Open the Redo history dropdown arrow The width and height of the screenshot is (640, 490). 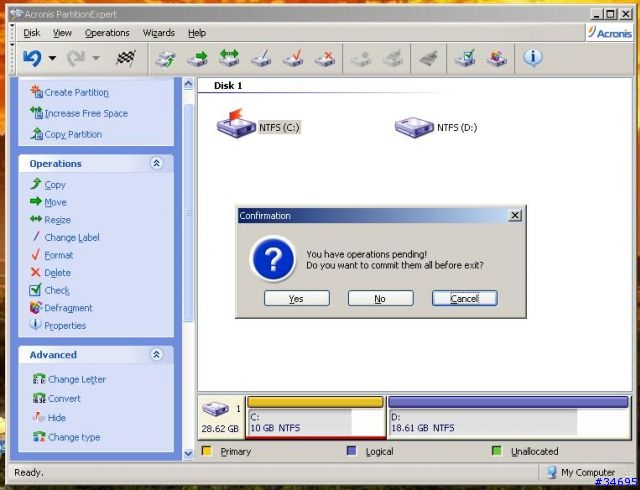pos(96,58)
